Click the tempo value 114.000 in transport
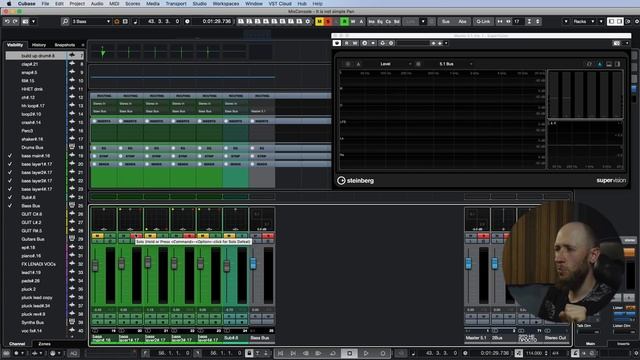This screenshot has width=640, height=360. tap(534, 353)
